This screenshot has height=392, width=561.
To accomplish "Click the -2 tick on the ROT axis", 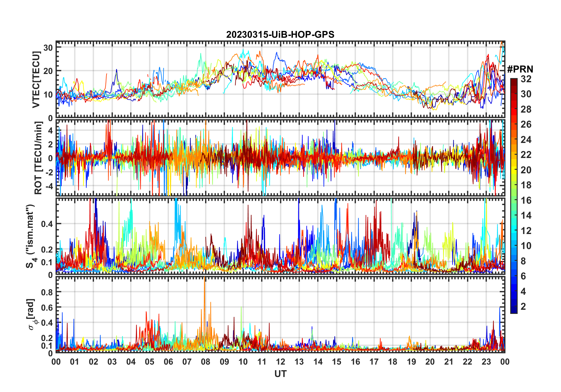I will (x=49, y=172).
